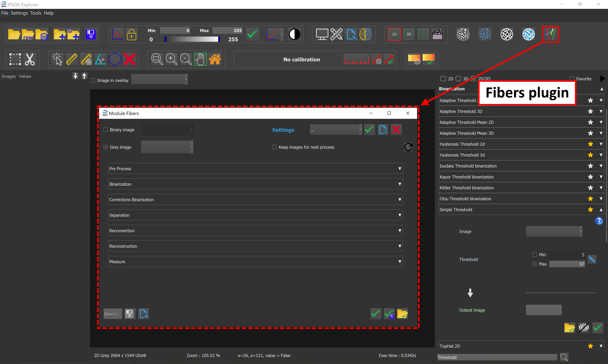This screenshot has height=364, width=608.
Task: Check the 3D filter checkbox
Action: tap(458, 78)
